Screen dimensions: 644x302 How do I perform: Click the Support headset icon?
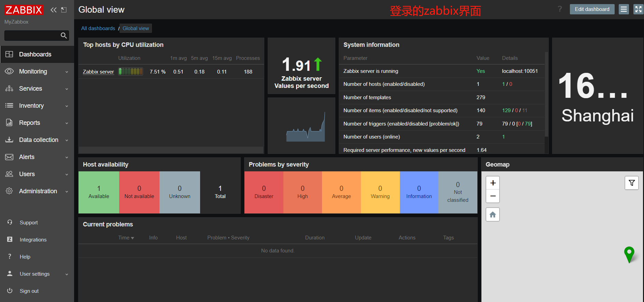(10, 222)
